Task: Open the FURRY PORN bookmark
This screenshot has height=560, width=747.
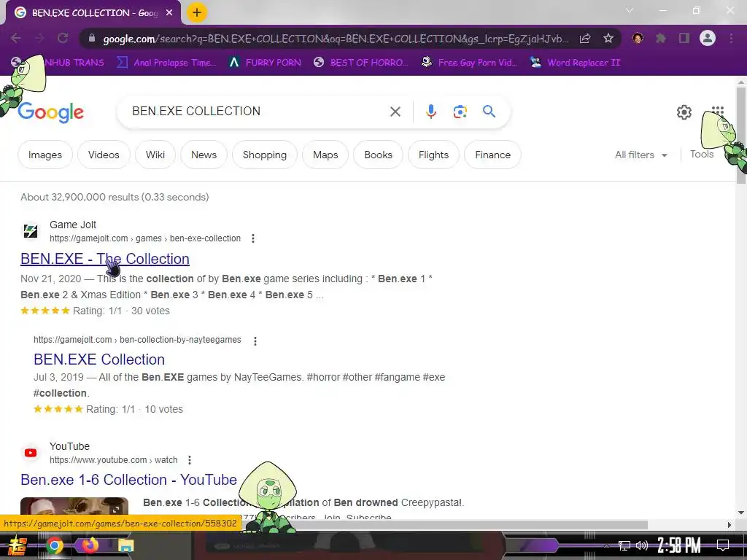Action: click(x=264, y=63)
